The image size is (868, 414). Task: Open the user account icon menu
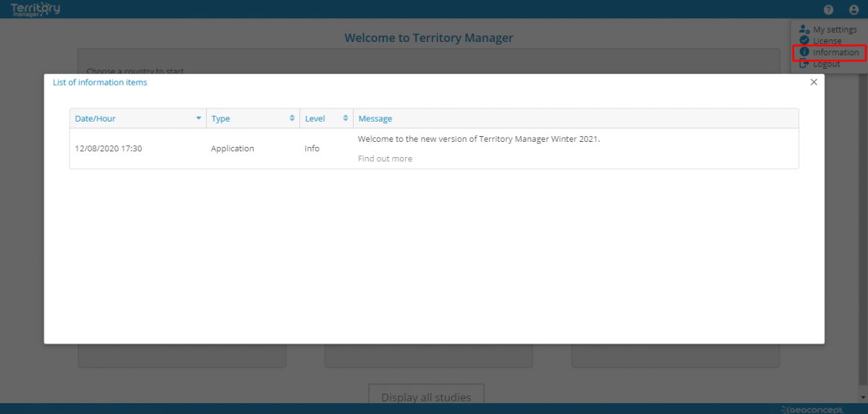pyautogui.click(x=854, y=9)
